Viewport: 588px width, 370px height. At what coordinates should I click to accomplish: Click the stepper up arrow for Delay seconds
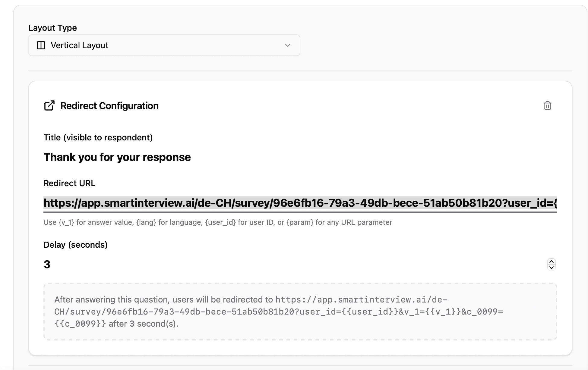[551, 262]
